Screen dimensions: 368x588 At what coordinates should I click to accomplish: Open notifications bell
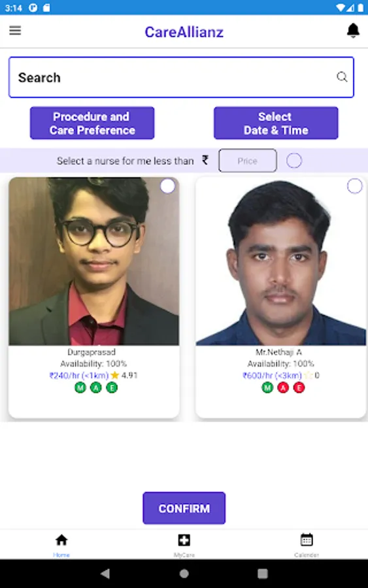pyautogui.click(x=353, y=31)
